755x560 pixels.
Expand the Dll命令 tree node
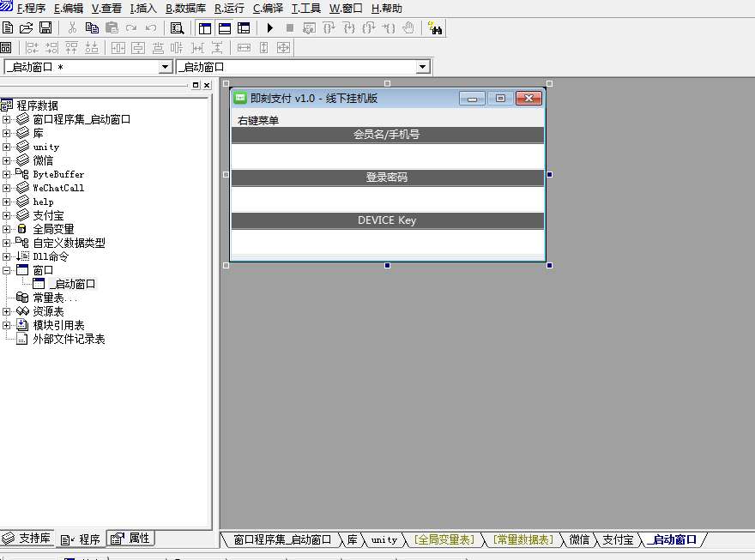click(7, 256)
